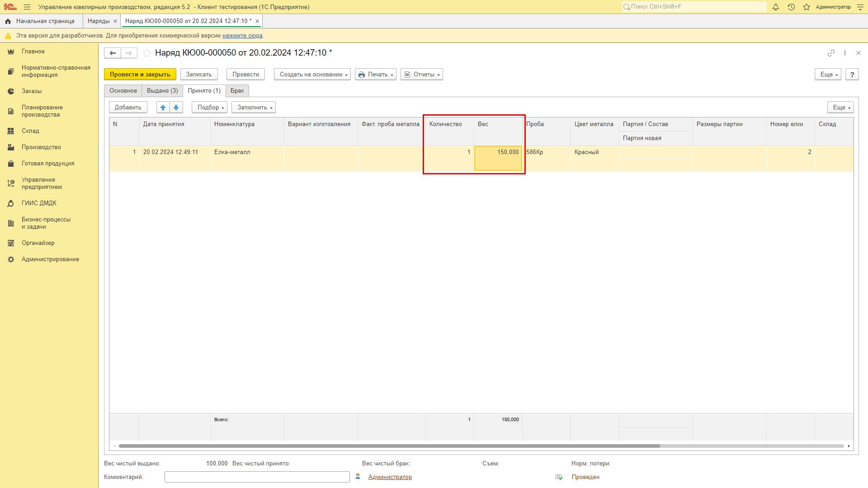The width and height of the screenshot is (868, 488).
Task: Open the 1C main menu logo
Action: tap(10, 7)
